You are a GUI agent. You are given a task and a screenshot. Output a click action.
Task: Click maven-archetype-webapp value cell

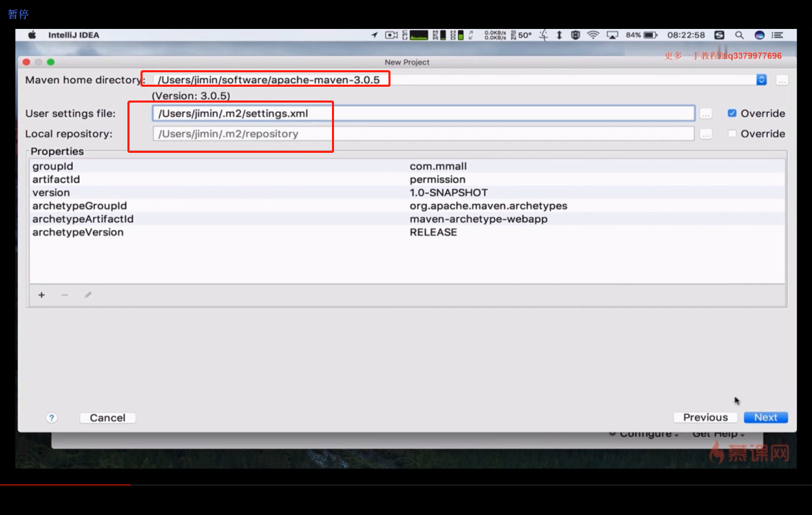479,219
